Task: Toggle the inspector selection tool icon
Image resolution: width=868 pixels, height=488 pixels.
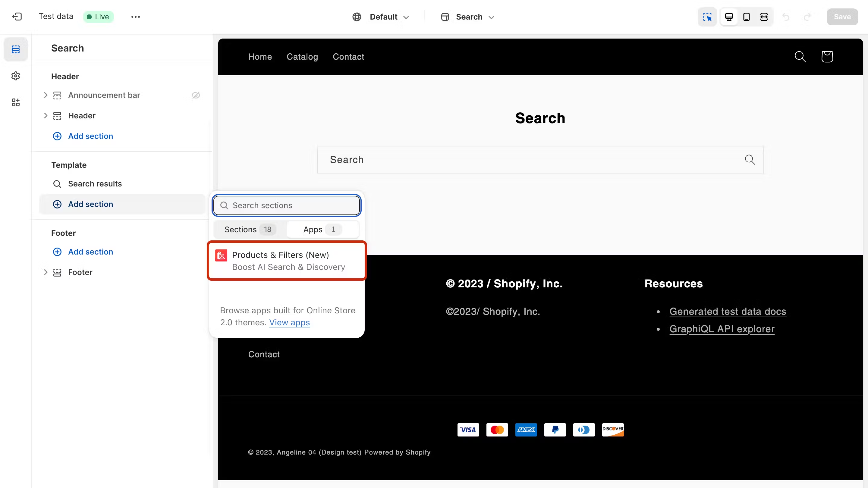Action: click(707, 17)
